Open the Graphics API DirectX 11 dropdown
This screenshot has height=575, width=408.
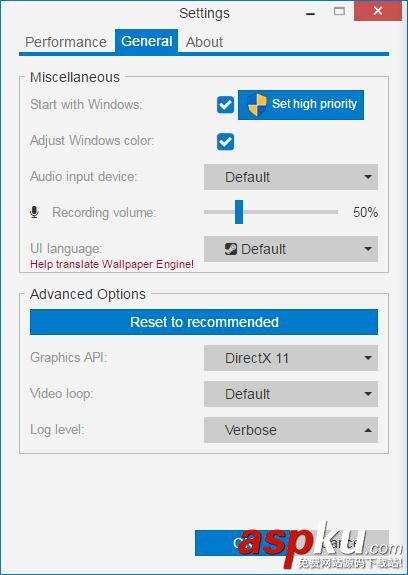[291, 358]
